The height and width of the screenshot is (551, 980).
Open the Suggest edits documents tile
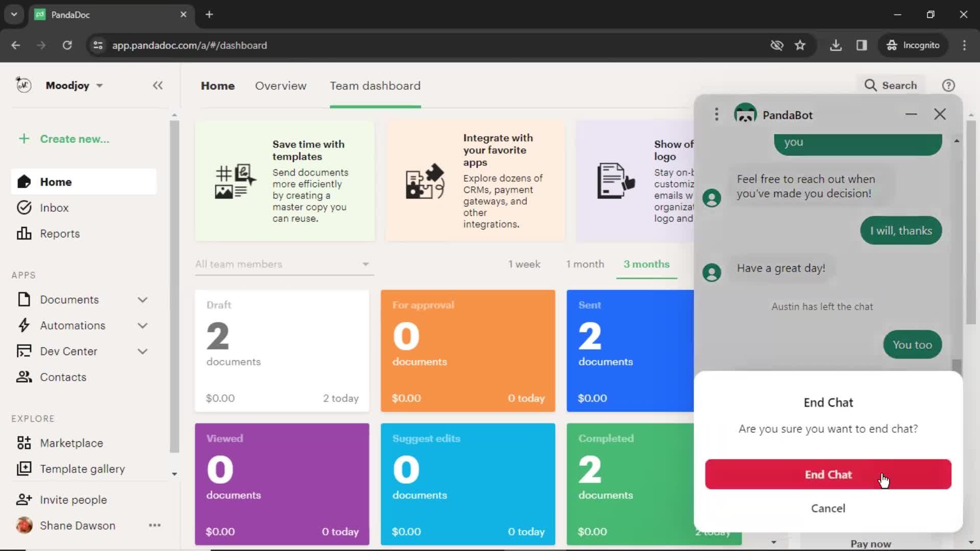[468, 484]
